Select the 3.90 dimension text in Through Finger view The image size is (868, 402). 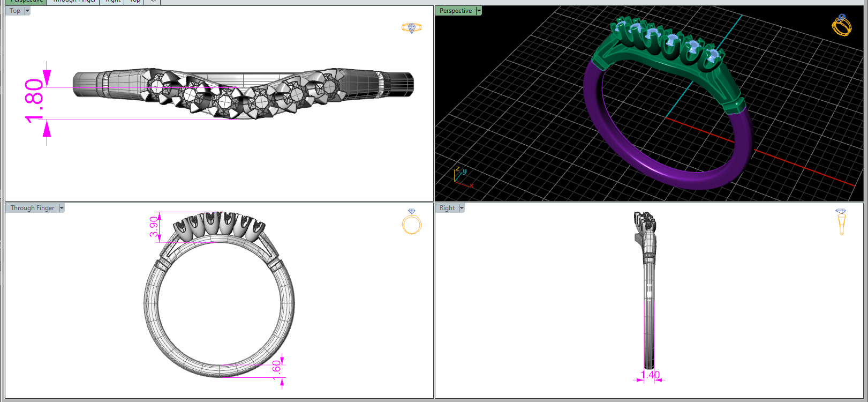[154, 227]
